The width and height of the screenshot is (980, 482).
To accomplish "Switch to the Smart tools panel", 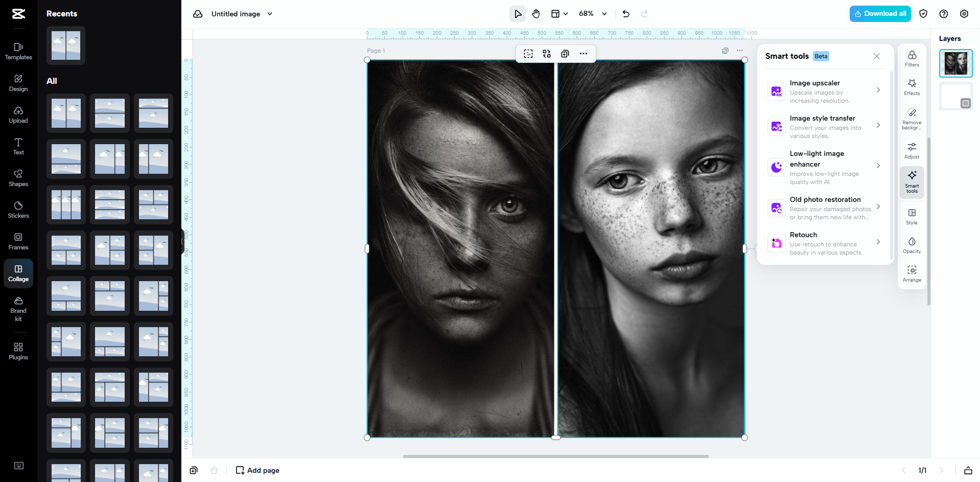I will coord(912,181).
